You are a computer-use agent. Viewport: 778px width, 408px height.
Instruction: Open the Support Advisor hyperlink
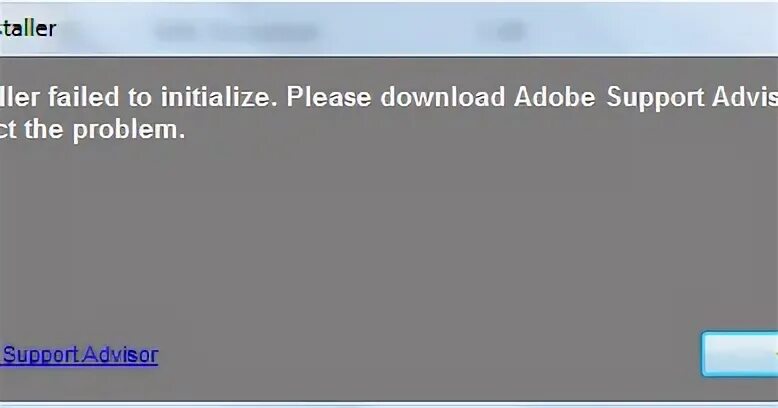(79, 355)
